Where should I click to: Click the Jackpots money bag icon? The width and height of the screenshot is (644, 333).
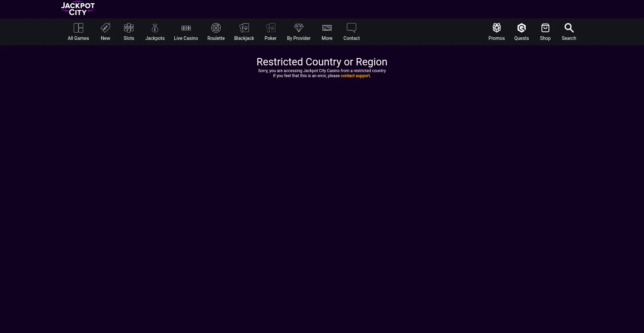[x=155, y=28]
